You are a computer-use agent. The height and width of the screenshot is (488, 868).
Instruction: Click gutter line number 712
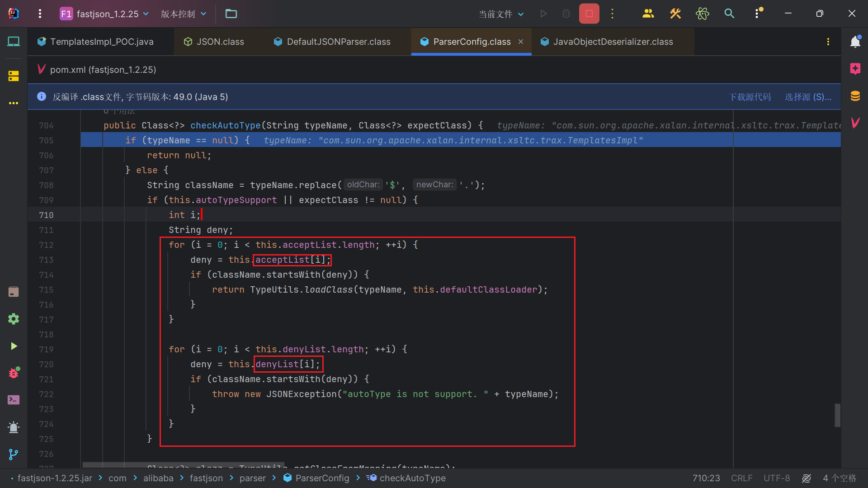click(46, 245)
